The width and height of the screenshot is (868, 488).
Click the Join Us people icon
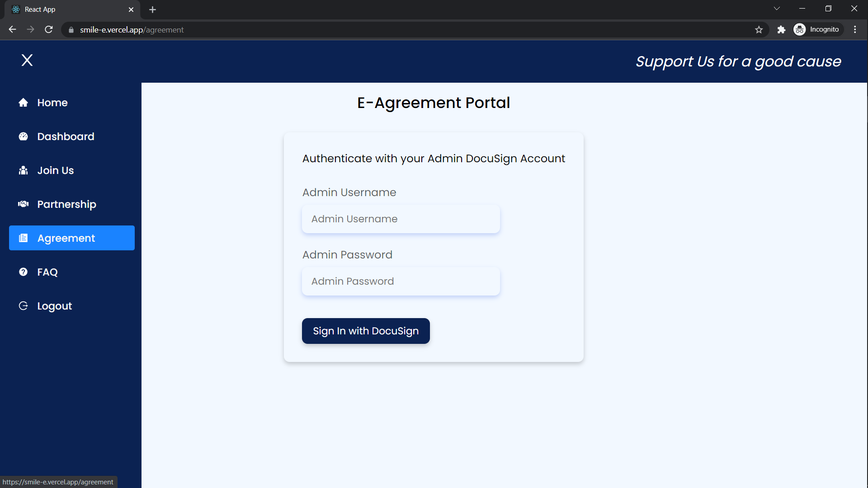pyautogui.click(x=23, y=170)
